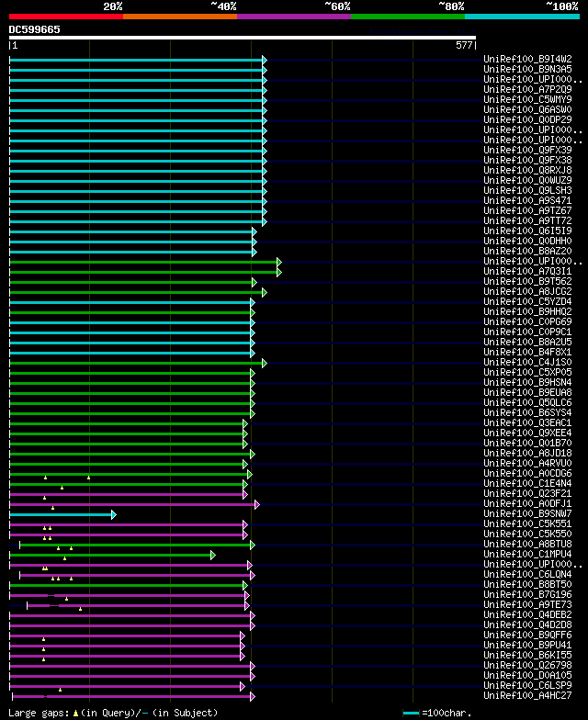The height and width of the screenshot is (720, 588).
Task: Click the cyan alignment bar for B9I4W2
Action: tap(136, 61)
